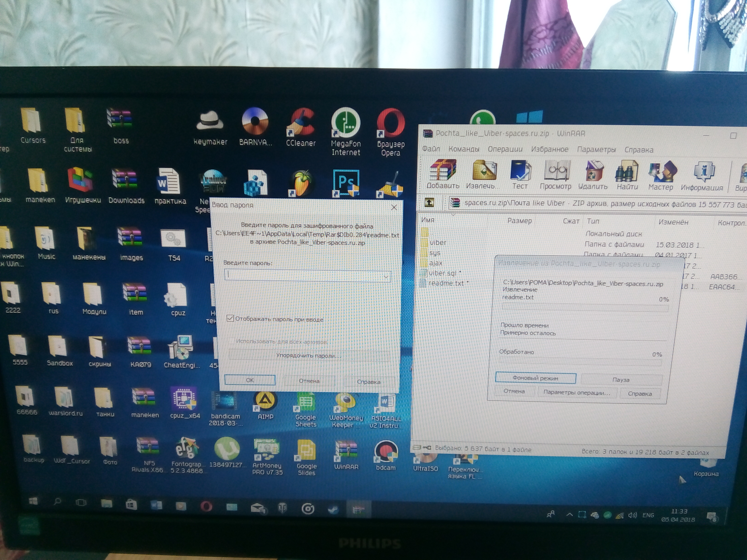Viewport: 747px width, 560px height.
Task: Click the bdcam desktop shortcut
Action: pyautogui.click(x=386, y=456)
